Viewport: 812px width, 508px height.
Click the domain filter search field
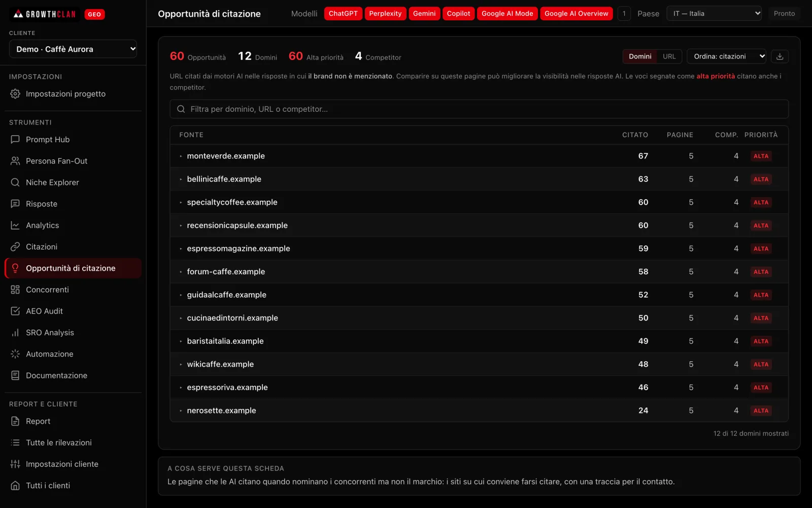click(x=479, y=109)
